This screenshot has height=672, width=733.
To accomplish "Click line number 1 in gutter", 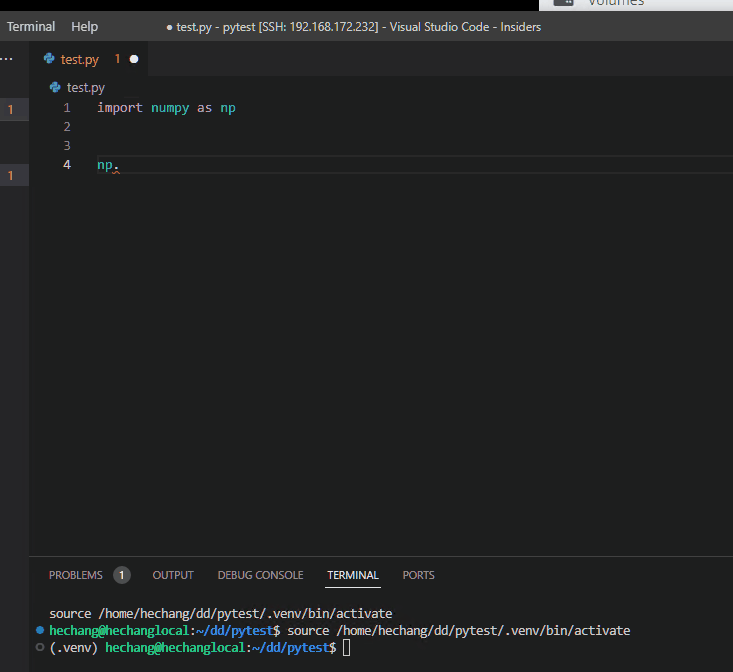I will point(67,108).
